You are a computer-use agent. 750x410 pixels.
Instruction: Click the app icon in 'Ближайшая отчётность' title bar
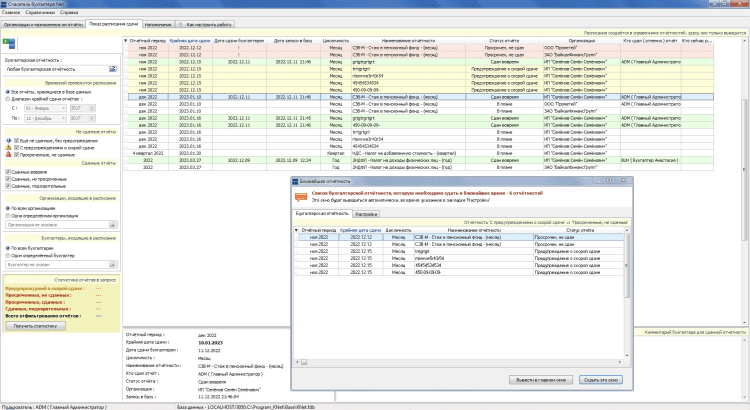[x=295, y=180]
